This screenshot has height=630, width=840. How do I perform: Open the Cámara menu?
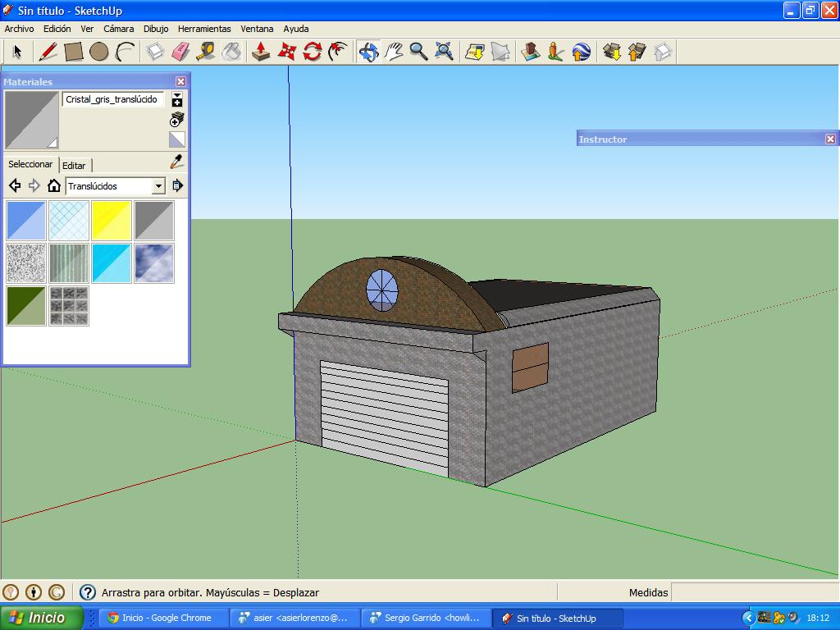(x=118, y=29)
